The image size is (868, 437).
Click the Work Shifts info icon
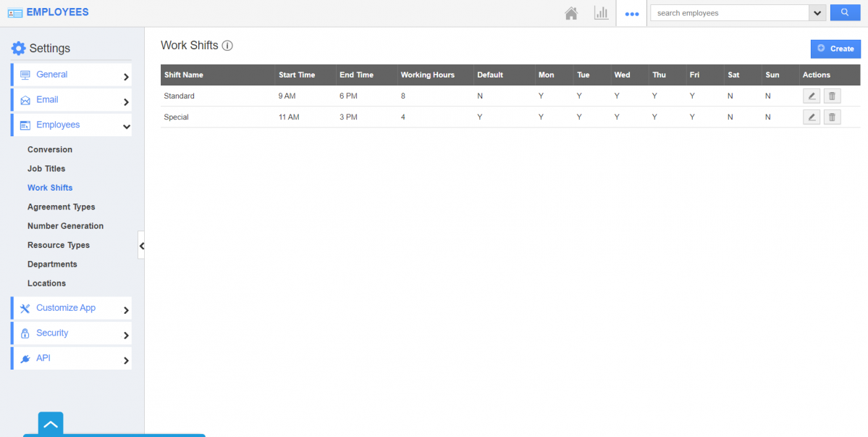[227, 46]
